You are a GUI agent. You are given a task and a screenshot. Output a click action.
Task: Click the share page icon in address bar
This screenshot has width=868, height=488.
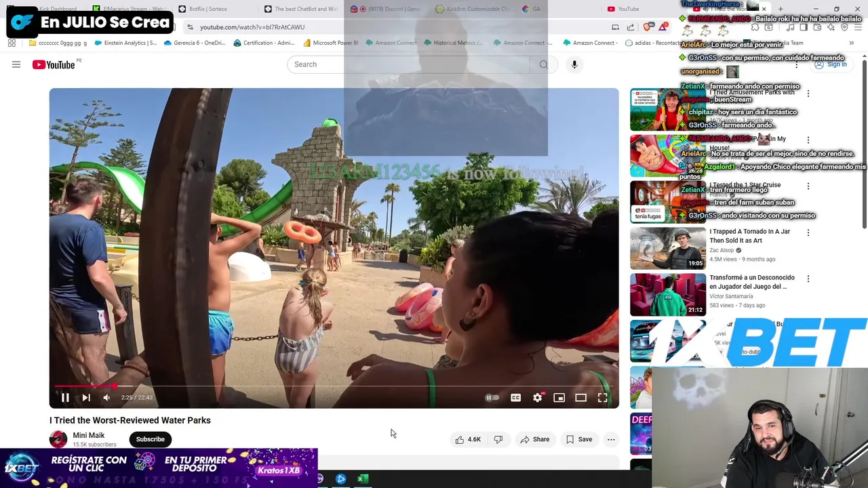click(631, 27)
